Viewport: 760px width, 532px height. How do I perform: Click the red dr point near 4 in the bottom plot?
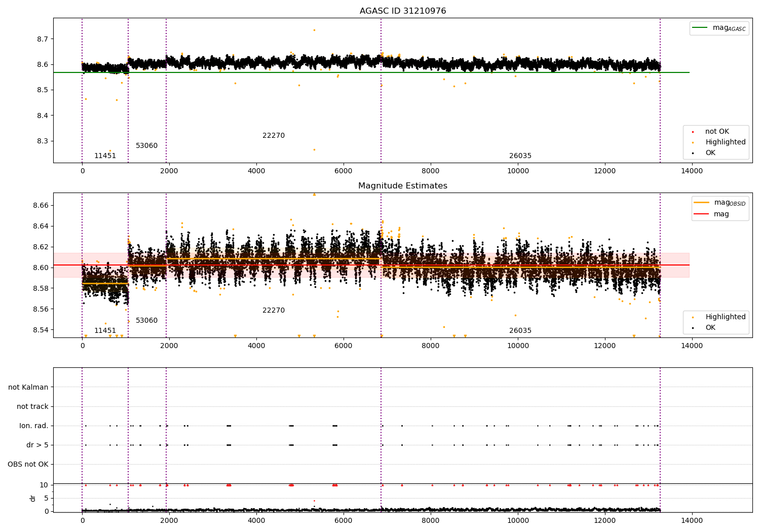[x=314, y=501]
